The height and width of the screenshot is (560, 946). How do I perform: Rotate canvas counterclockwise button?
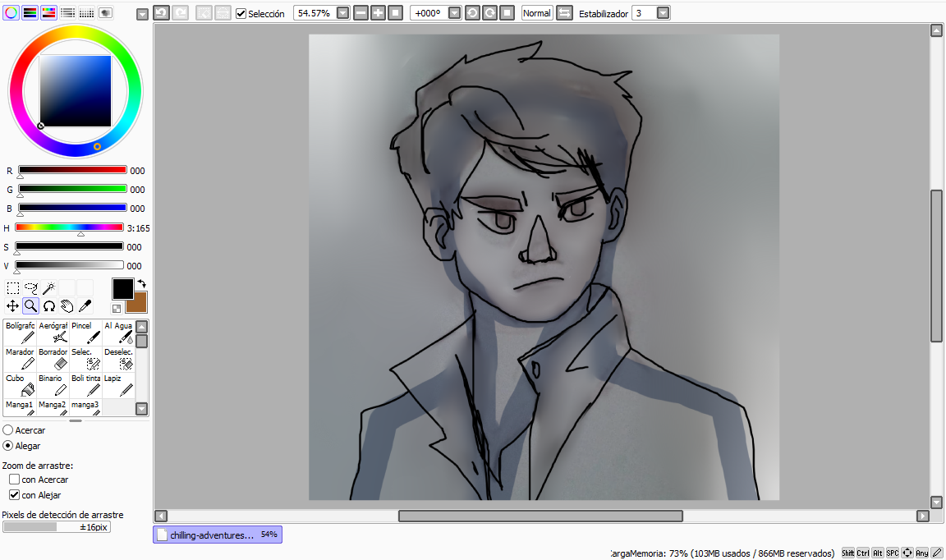(x=472, y=12)
